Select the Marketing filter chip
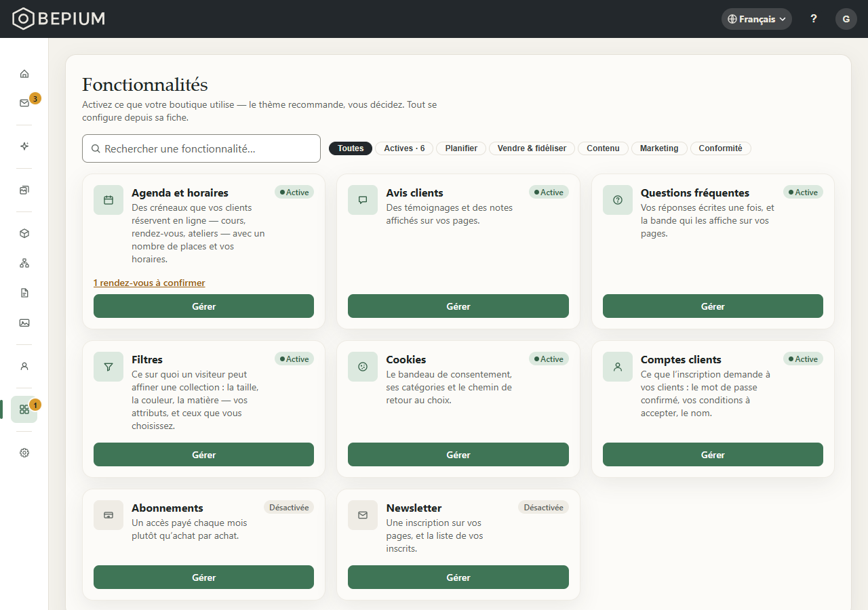Viewport: 868px width, 610px height. click(x=659, y=148)
